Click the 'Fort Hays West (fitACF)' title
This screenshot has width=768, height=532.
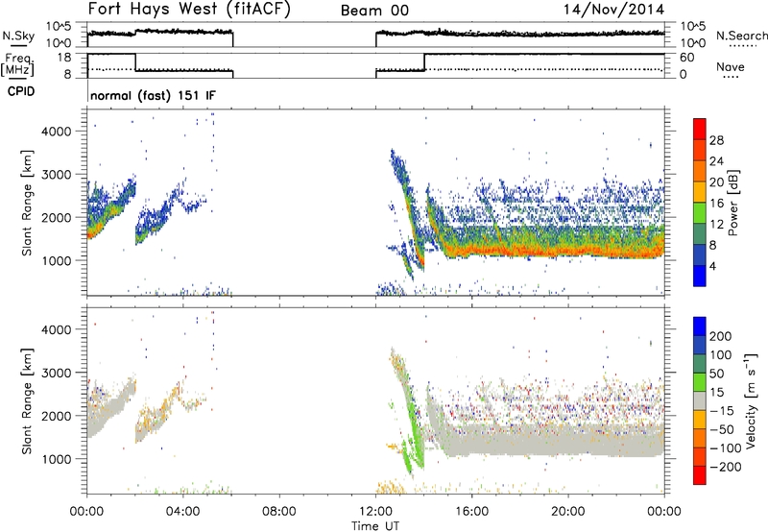coord(189,10)
